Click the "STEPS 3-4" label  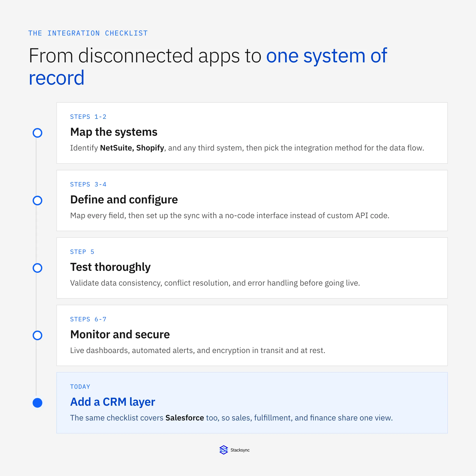pyautogui.click(x=88, y=184)
